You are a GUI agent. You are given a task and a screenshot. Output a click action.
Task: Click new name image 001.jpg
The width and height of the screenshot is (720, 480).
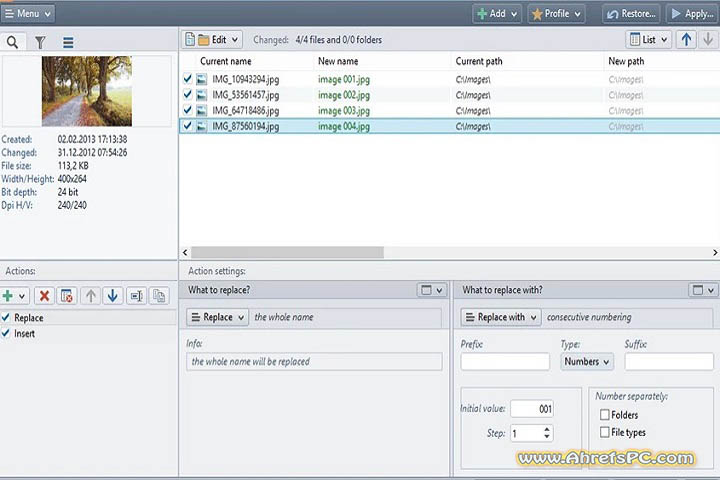pos(344,79)
